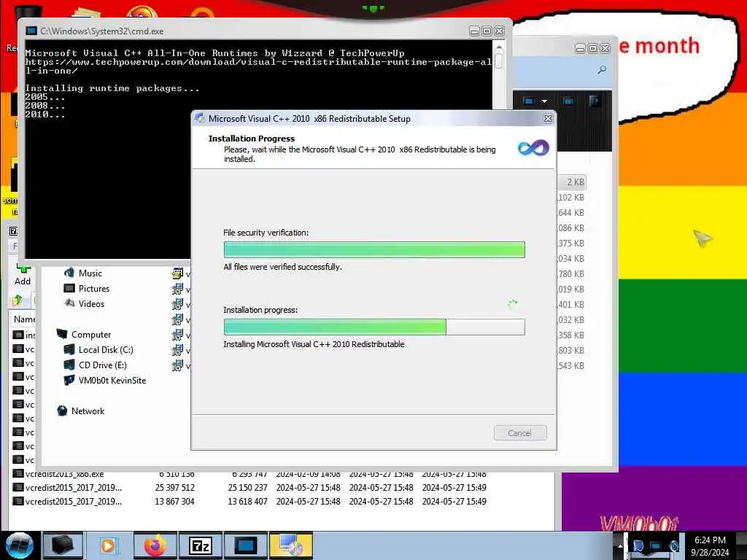747x560 pixels.
Task: Switch to the setup installer taskbar button
Action: click(x=291, y=545)
